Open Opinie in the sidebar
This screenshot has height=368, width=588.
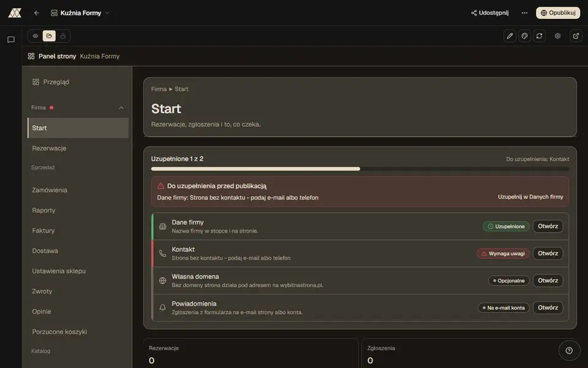pos(78,312)
